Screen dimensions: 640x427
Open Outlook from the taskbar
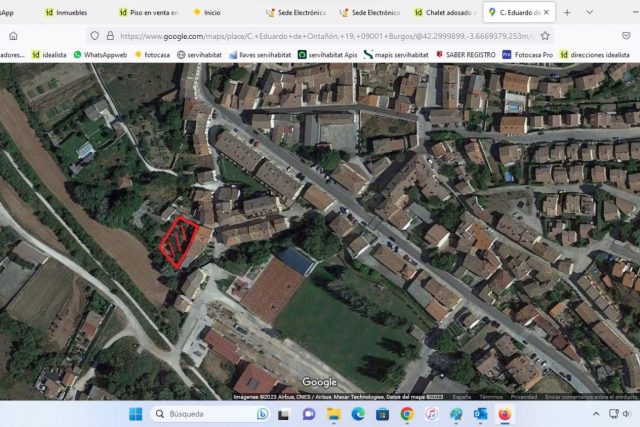[x=480, y=414]
